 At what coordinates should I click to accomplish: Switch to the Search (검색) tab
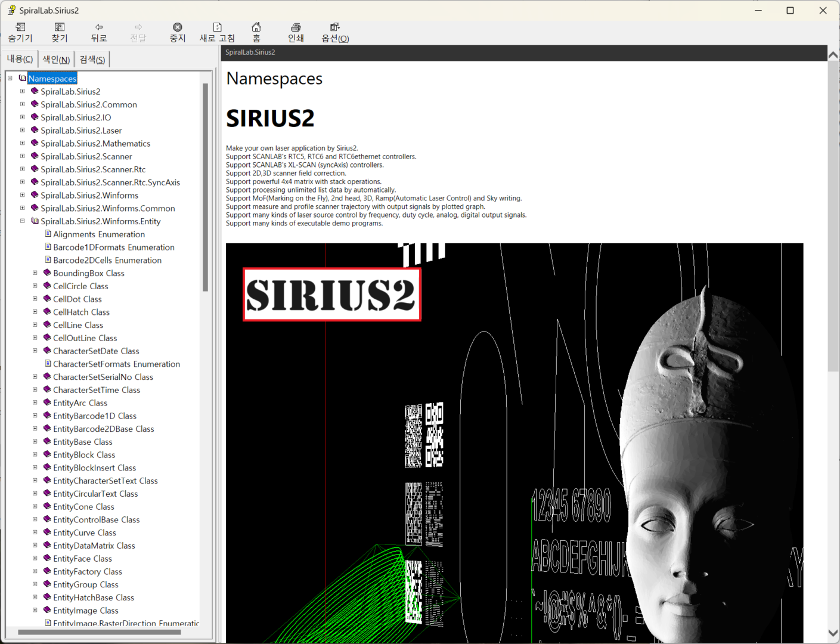click(x=92, y=59)
